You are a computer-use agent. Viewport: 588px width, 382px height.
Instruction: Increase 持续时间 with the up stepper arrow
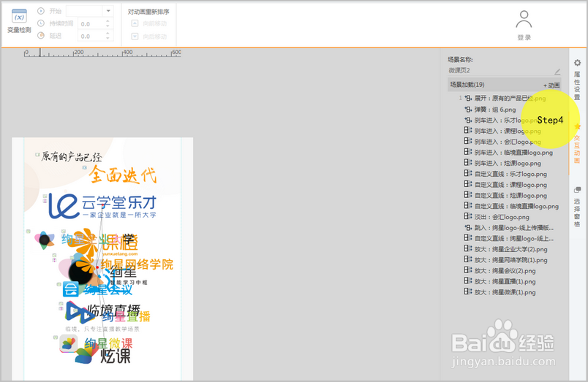pos(108,21)
